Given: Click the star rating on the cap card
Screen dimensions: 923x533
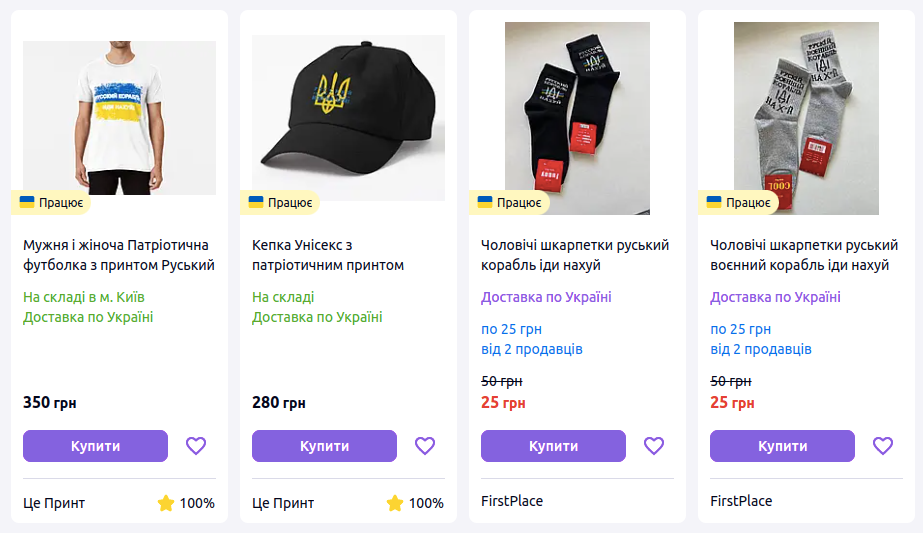Looking at the screenshot, I should 395,503.
